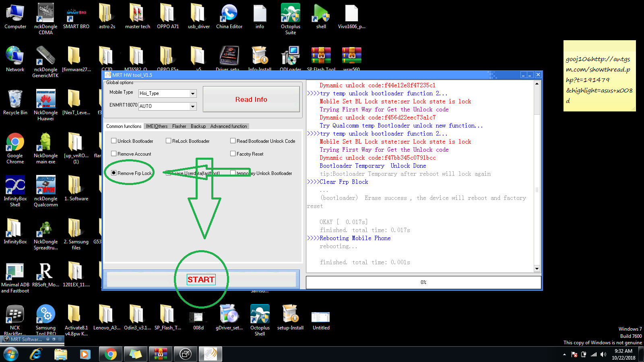Open gDriver_set... installer icon

tap(229, 318)
